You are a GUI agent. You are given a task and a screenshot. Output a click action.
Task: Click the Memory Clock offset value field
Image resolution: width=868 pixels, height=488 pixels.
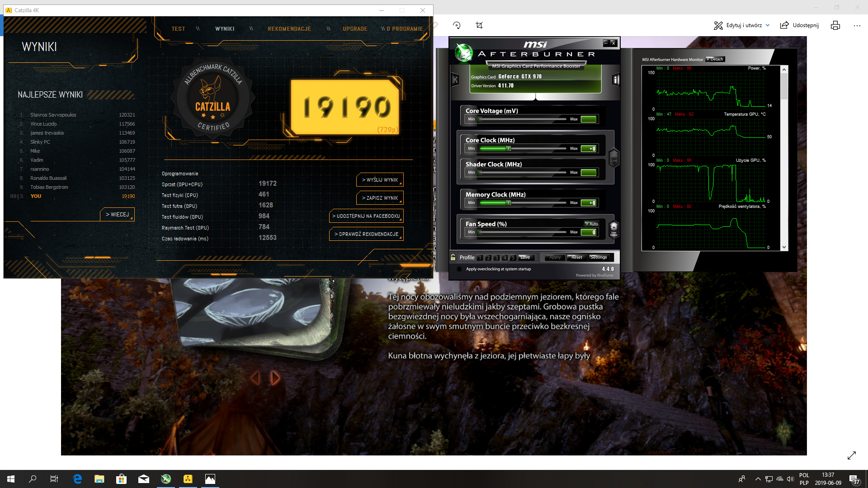pyautogui.click(x=589, y=203)
